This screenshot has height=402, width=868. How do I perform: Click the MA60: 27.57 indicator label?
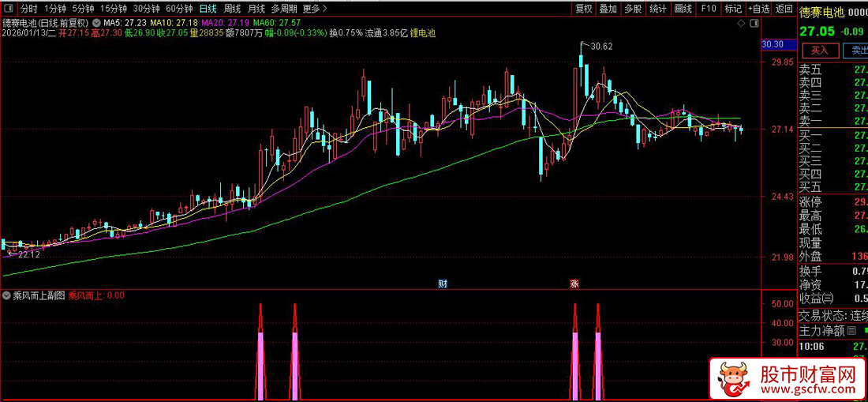(x=277, y=23)
